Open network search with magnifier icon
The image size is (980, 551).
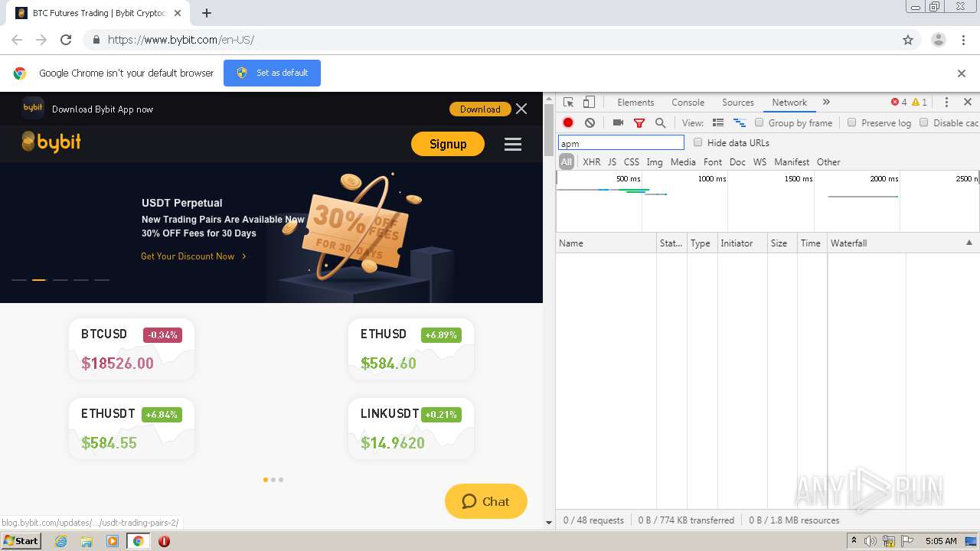pos(660,122)
